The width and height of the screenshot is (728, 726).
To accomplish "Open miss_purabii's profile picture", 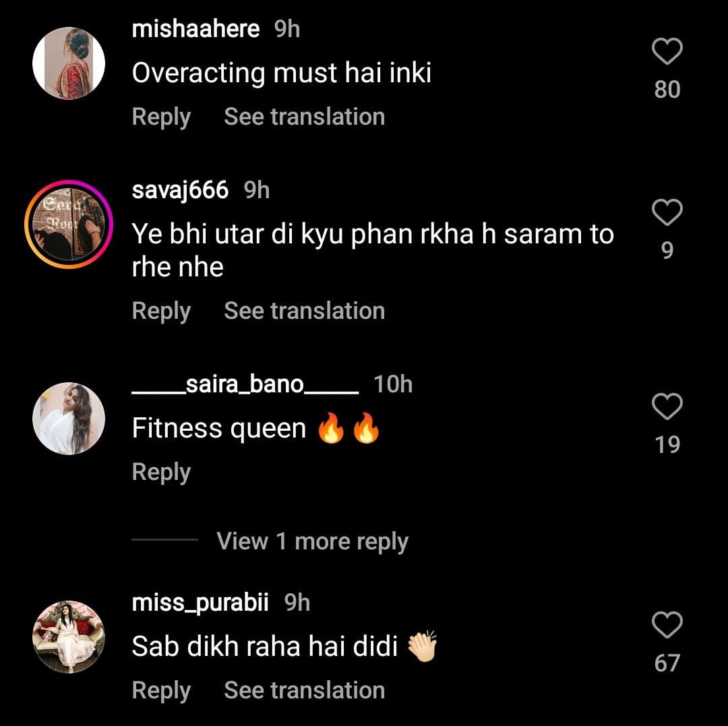I will pos(69,636).
